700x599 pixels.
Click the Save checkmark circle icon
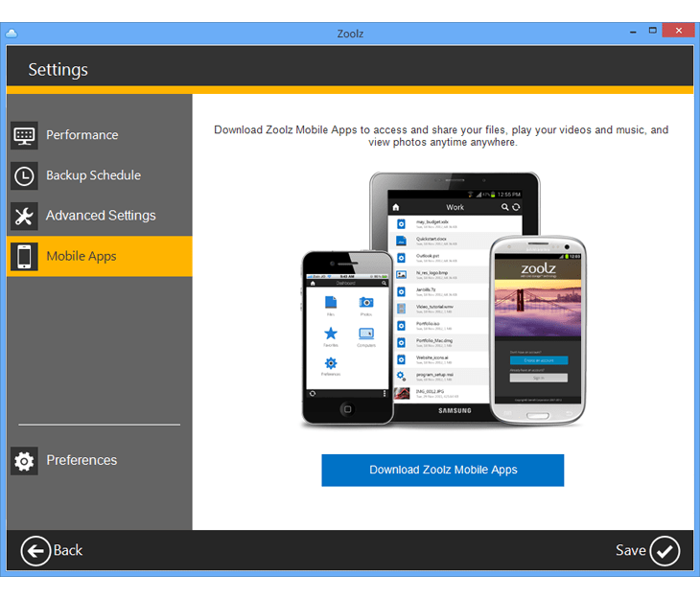point(665,551)
